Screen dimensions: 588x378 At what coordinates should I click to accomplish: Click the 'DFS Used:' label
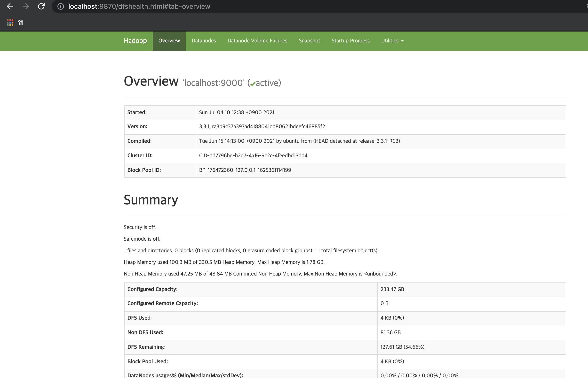click(x=140, y=318)
